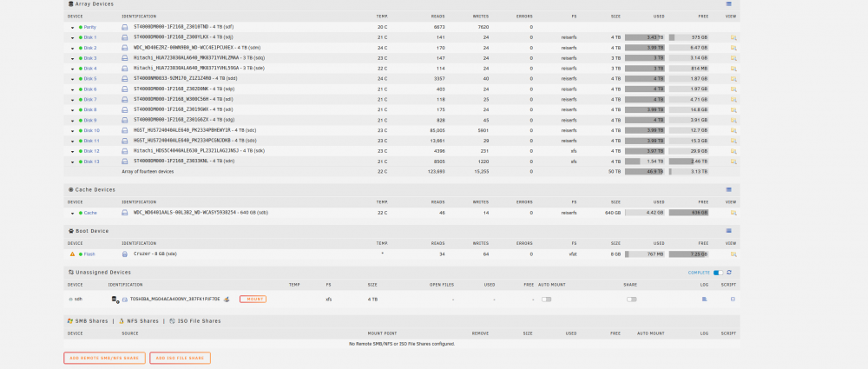Click array total used bar 46.9 TB
This screenshot has width=868, height=369.
pyautogui.click(x=645, y=172)
